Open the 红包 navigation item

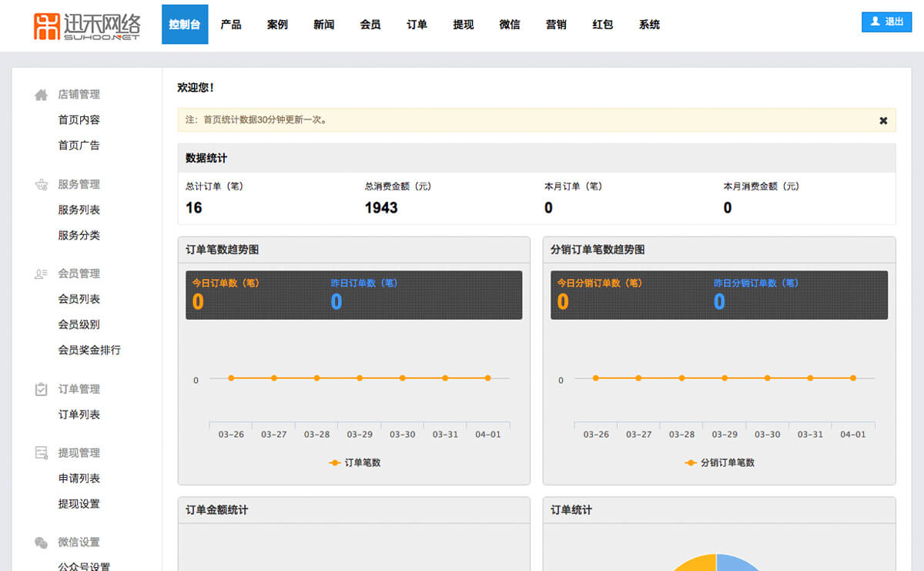[603, 25]
